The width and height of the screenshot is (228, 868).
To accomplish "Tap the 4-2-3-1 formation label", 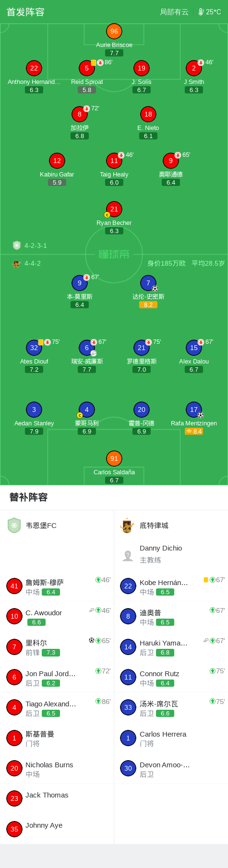I will [x=36, y=246].
